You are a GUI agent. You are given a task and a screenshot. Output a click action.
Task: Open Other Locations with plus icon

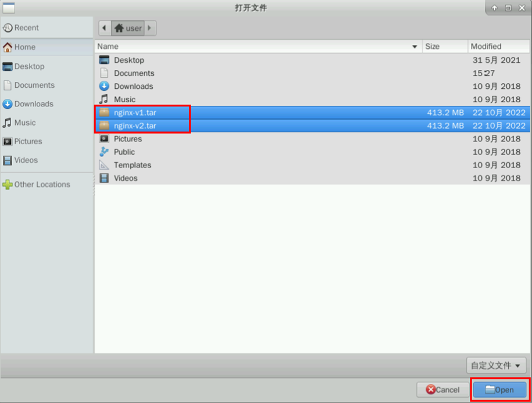tap(42, 184)
